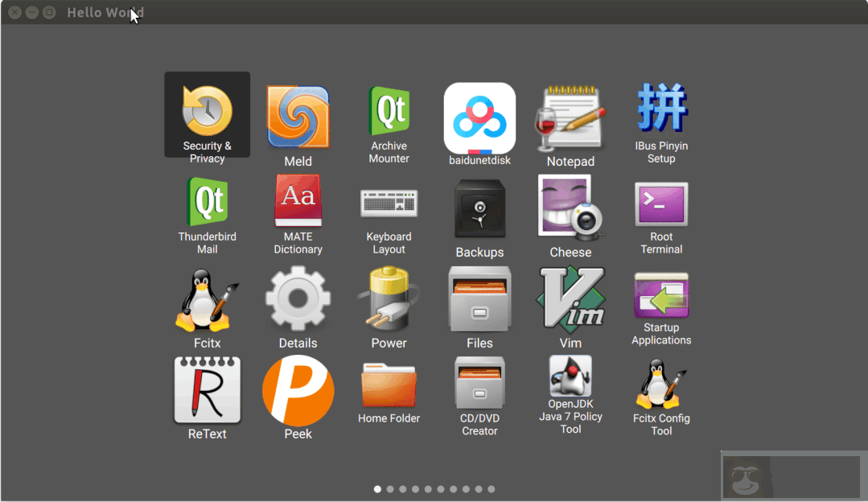Launch the Fcitx input method
The width and height of the screenshot is (868, 502).
pos(207,296)
